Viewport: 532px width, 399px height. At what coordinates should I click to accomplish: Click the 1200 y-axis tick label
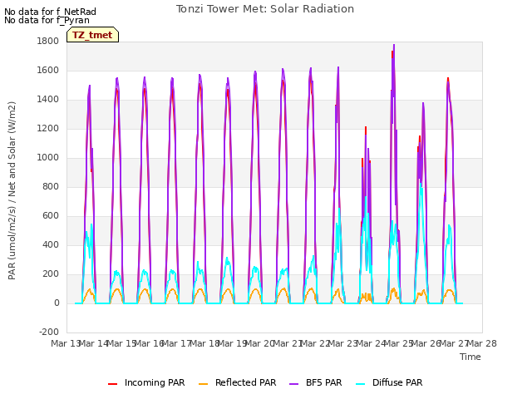tap(48, 129)
